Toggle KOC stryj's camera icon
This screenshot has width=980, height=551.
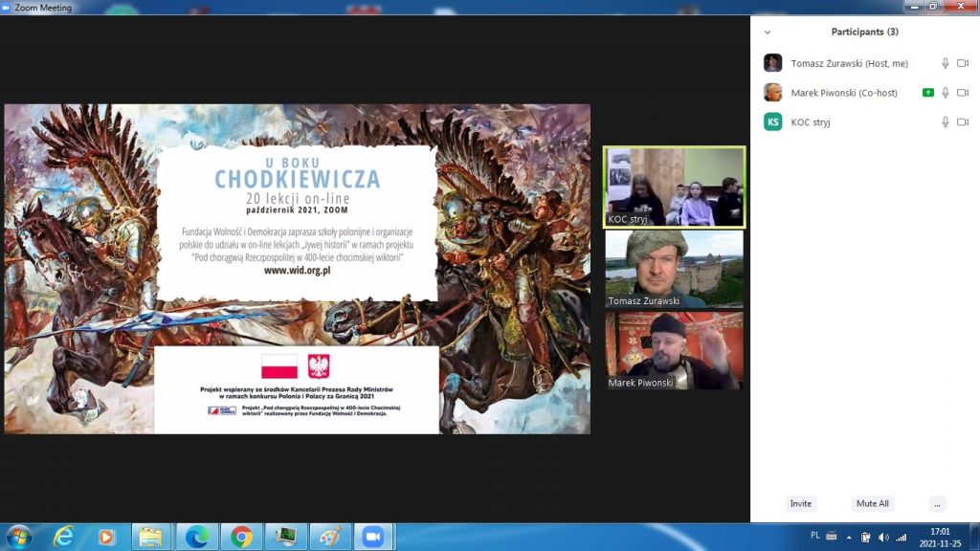pyautogui.click(x=963, y=121)
